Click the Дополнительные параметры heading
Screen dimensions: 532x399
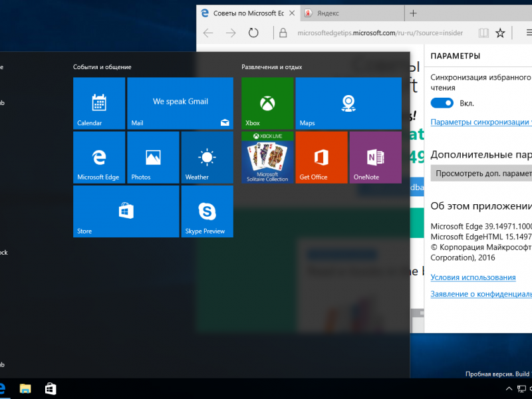coord(481,155)
